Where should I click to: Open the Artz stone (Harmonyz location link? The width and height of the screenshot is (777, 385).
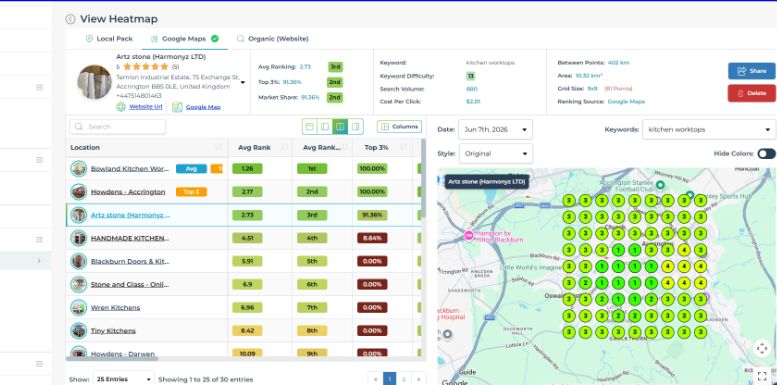pos(130,215)
